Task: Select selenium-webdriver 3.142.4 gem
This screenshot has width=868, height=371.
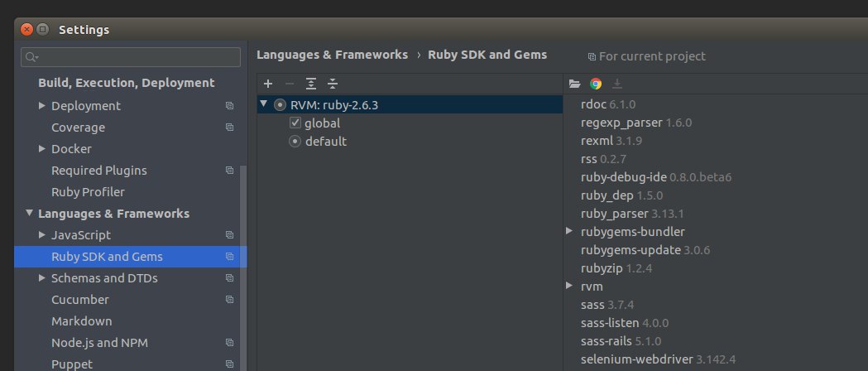Action: point(658,359)
